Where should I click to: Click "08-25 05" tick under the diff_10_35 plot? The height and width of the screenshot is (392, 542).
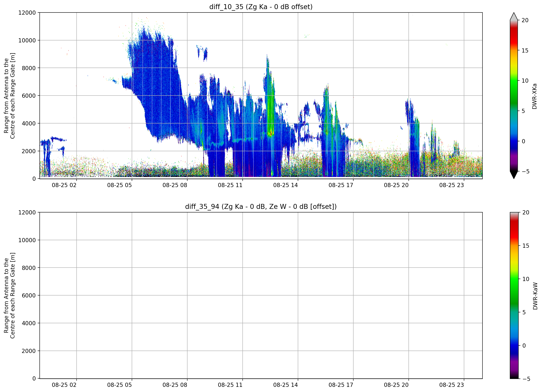click(119, 185)
